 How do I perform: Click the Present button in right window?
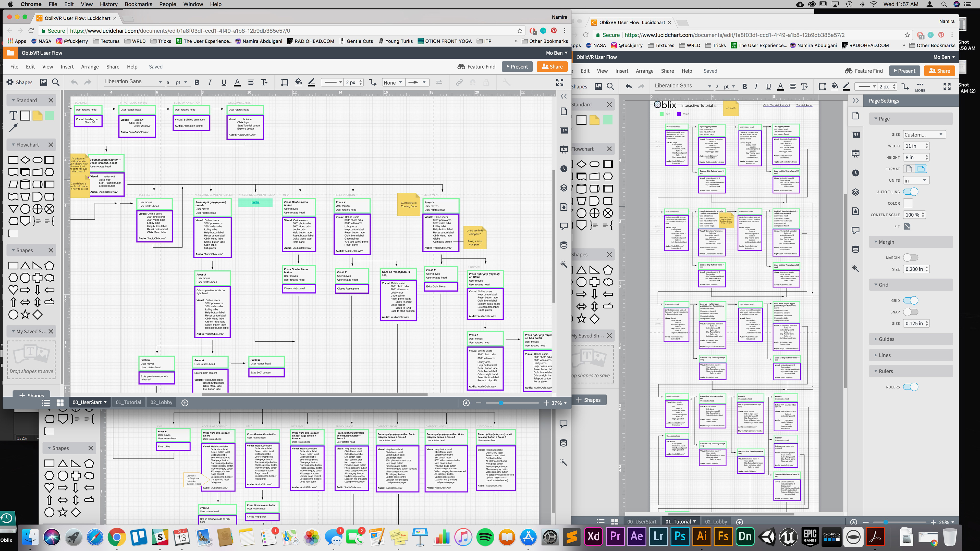[904, 71]
